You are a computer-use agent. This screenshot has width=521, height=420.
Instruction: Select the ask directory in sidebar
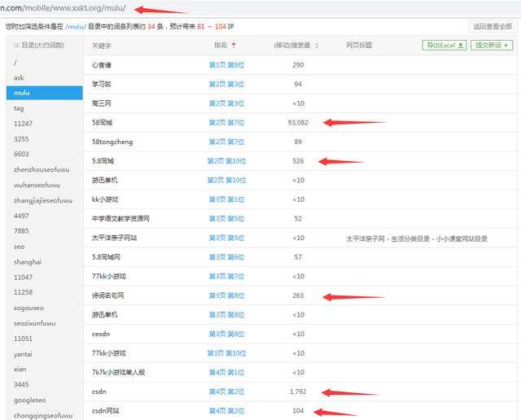(x=19, y=77)
